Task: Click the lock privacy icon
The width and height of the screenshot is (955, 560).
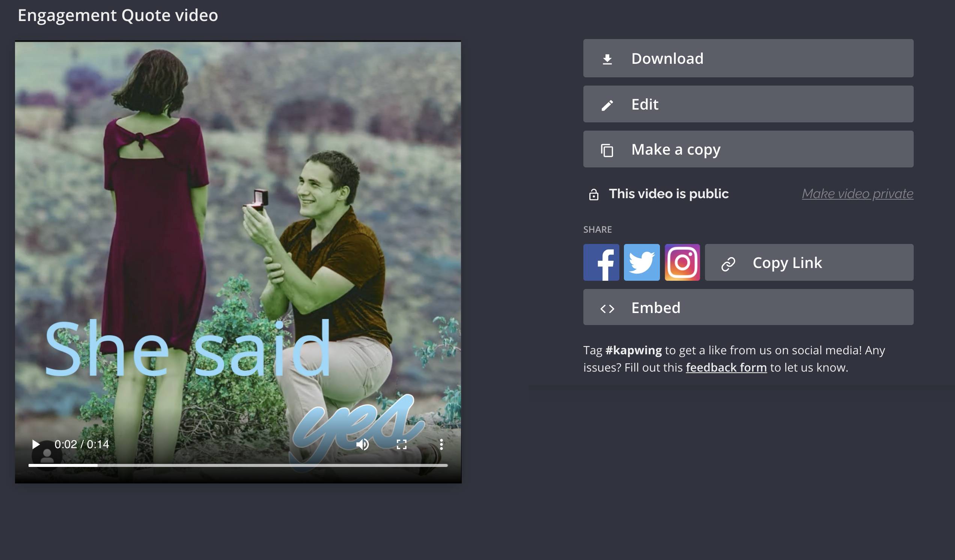Action: 593,194
